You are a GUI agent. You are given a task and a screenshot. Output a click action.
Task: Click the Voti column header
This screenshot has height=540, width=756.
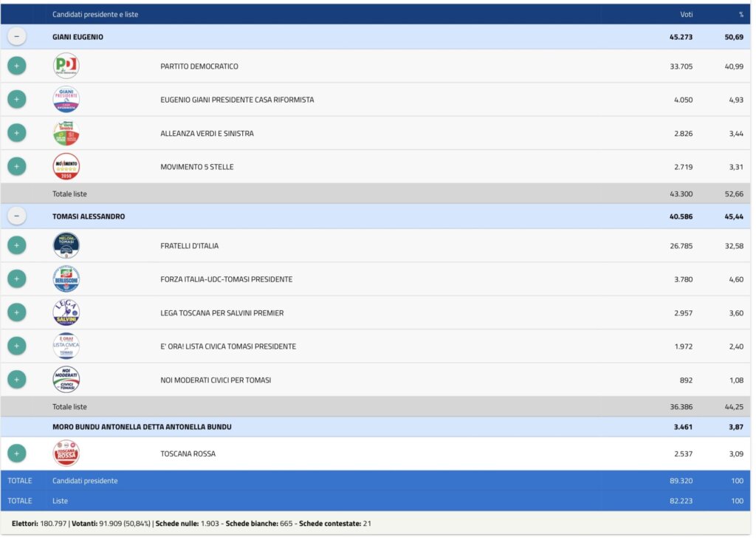[x=686, y=14]
